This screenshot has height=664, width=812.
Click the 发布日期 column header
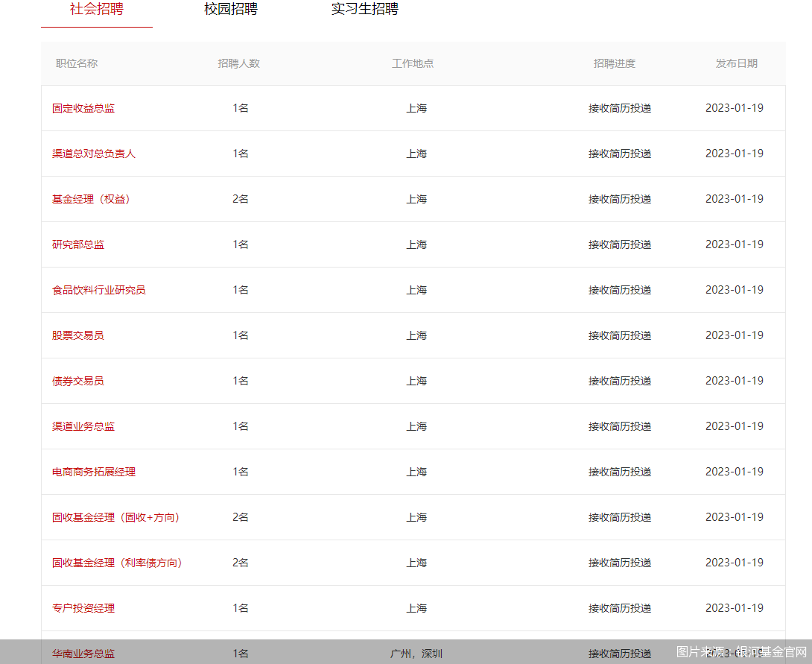[737, 63]
